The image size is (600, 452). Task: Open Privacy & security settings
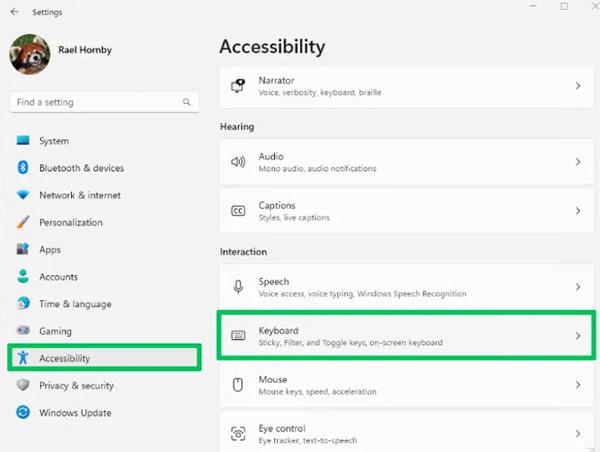tap(76, 385)
